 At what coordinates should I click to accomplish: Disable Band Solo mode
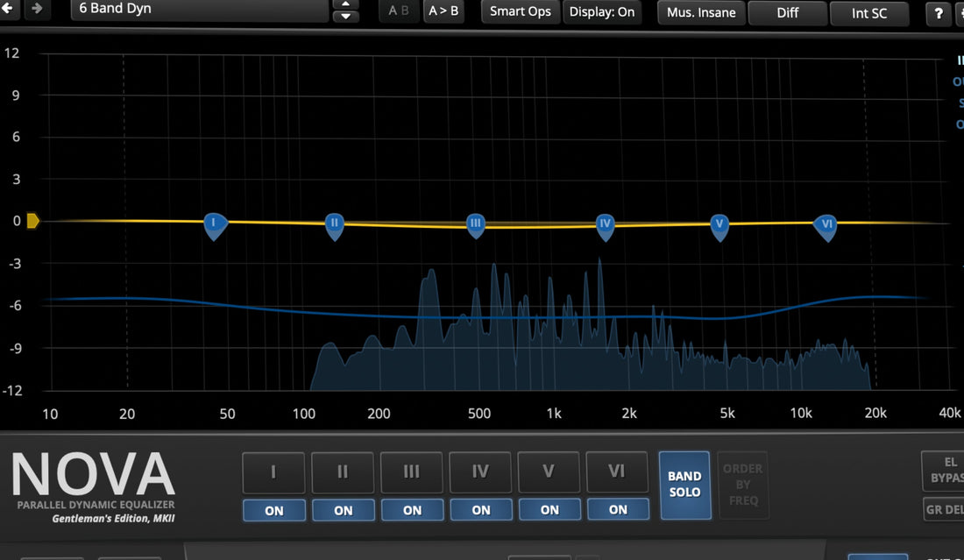point(684,485)
